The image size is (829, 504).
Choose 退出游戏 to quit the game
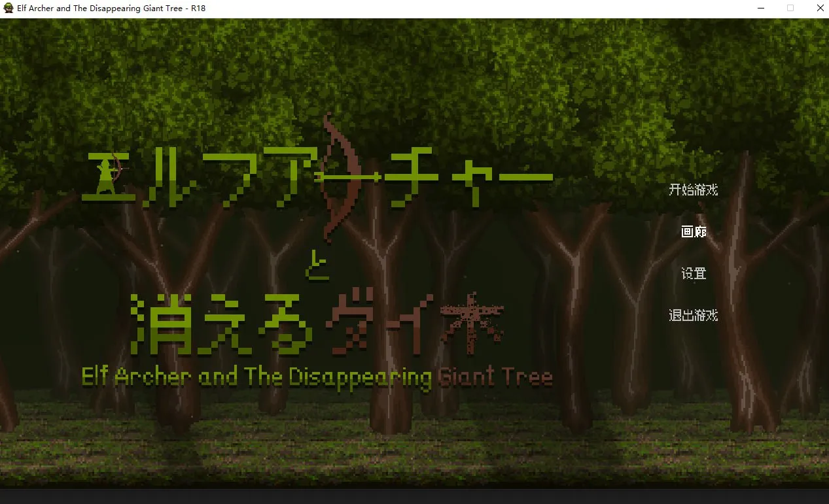coord(693,315)
